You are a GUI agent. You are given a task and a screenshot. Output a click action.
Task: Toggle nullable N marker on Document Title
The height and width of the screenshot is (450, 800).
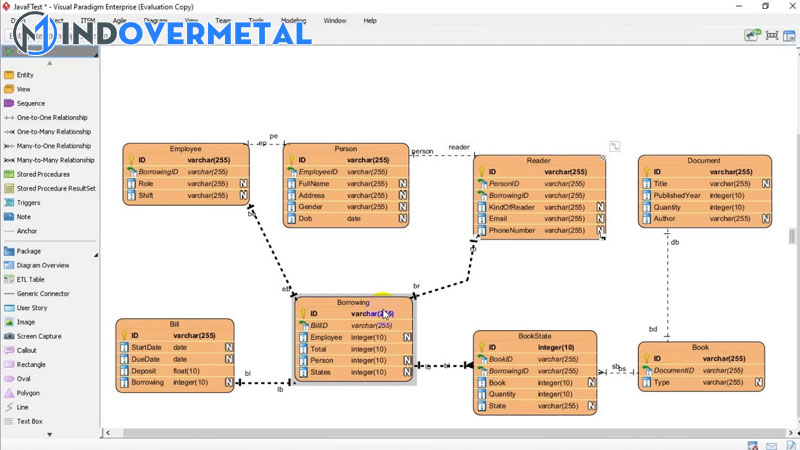tap(765, 184)
